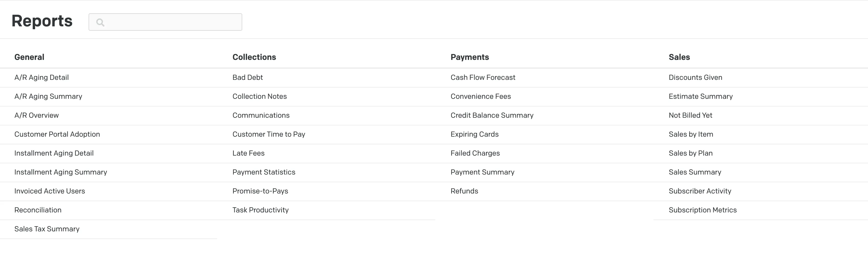Open the Task Productivity report
This screenshot has height=260, width=868.
pos(260,210)
